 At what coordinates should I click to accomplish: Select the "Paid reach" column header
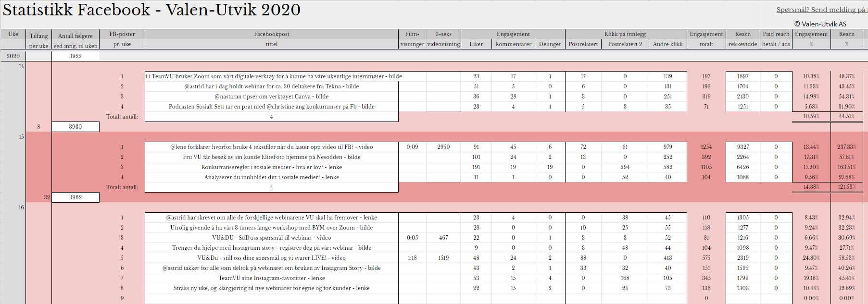click(x=776, y=34)
